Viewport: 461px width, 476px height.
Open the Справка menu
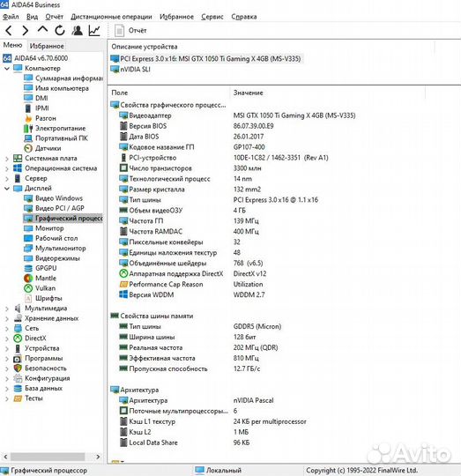click(x=244, y=17)
